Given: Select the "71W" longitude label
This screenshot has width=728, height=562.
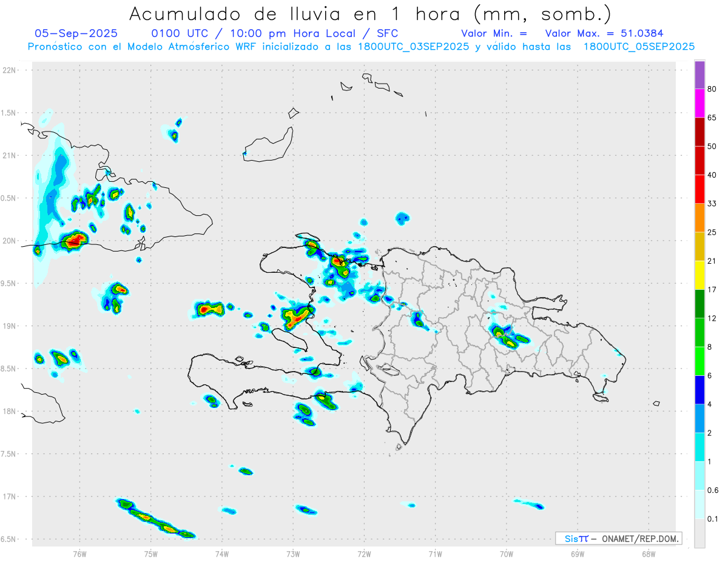Looking at the screenshot, I should (435, 554).
